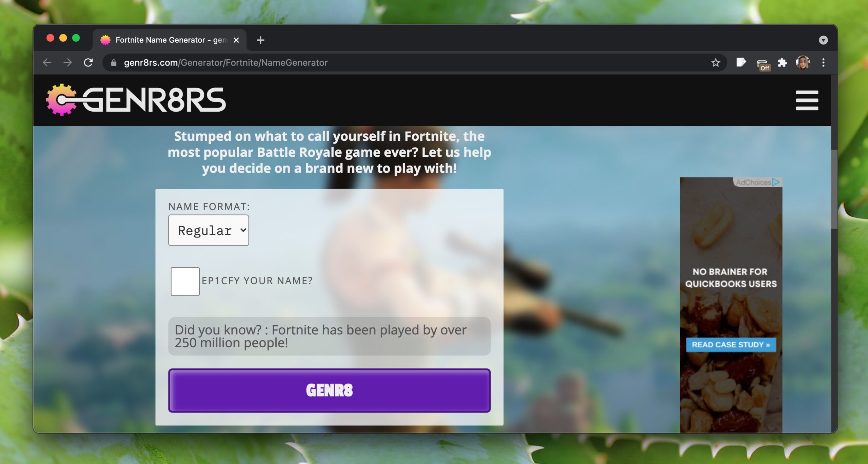This screenshot has width=868, height=464.
Task: Click the browser profile avatar icon
Action: (x=803, y=63)
